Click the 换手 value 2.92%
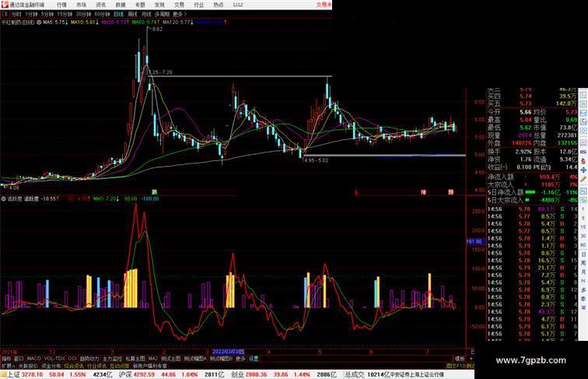The width and height of the screenshot is (588, 379). pos(523,152)
